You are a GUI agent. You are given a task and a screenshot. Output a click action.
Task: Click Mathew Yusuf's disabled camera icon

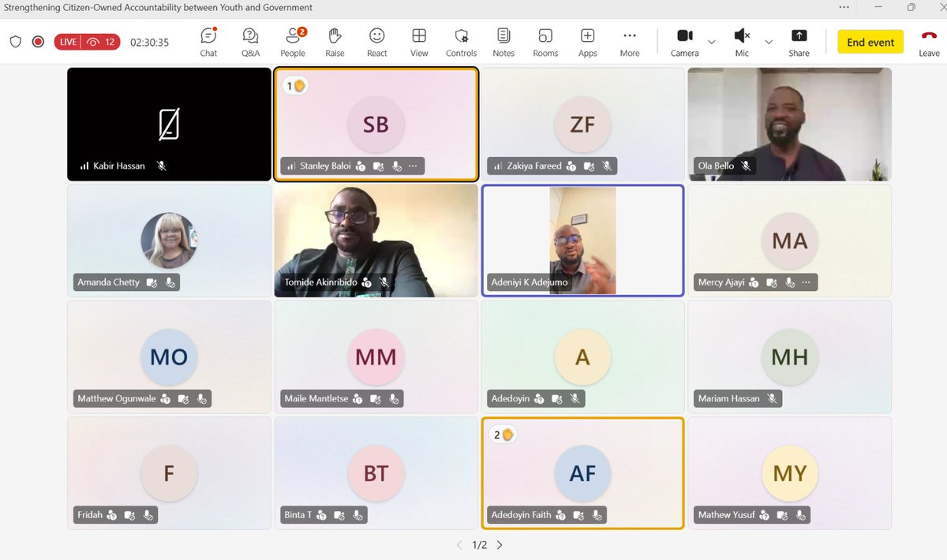[x=782, y=515]
